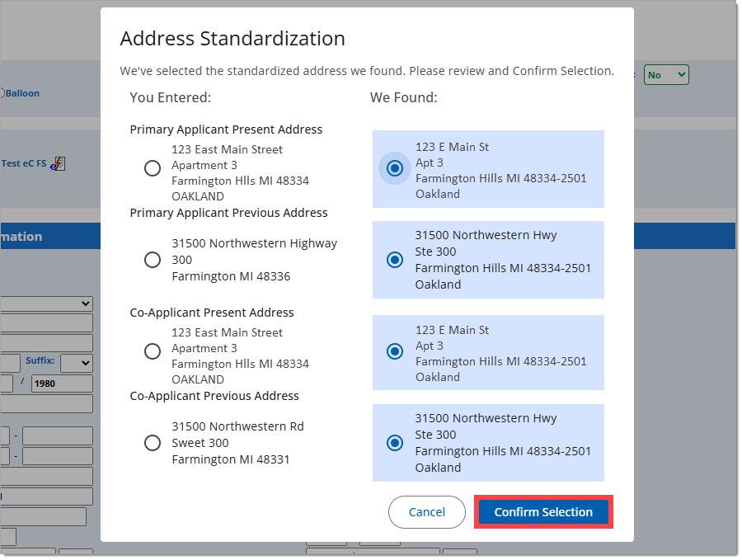Select the found Co-Applicant Present Address radio

[396, 351]
